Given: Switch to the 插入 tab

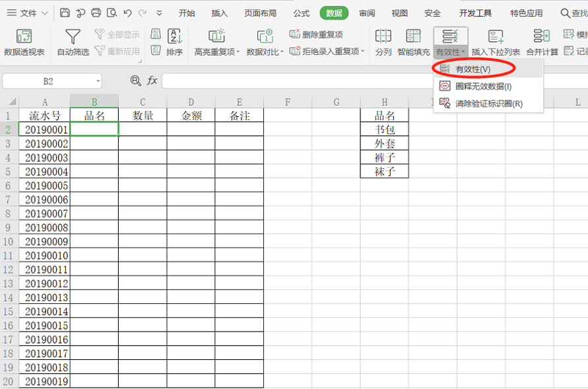Looking at the screenshot, I should tap(219, 13).
